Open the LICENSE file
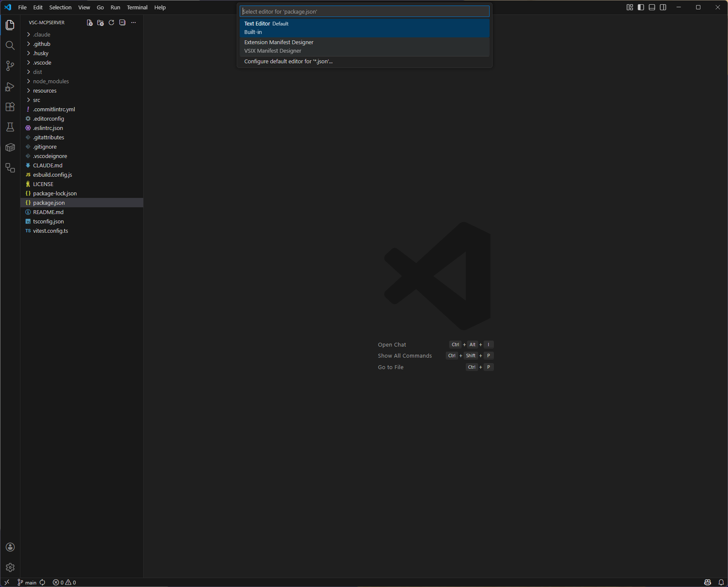The height and width of the screenshot is (587, 728). point(82,184)
